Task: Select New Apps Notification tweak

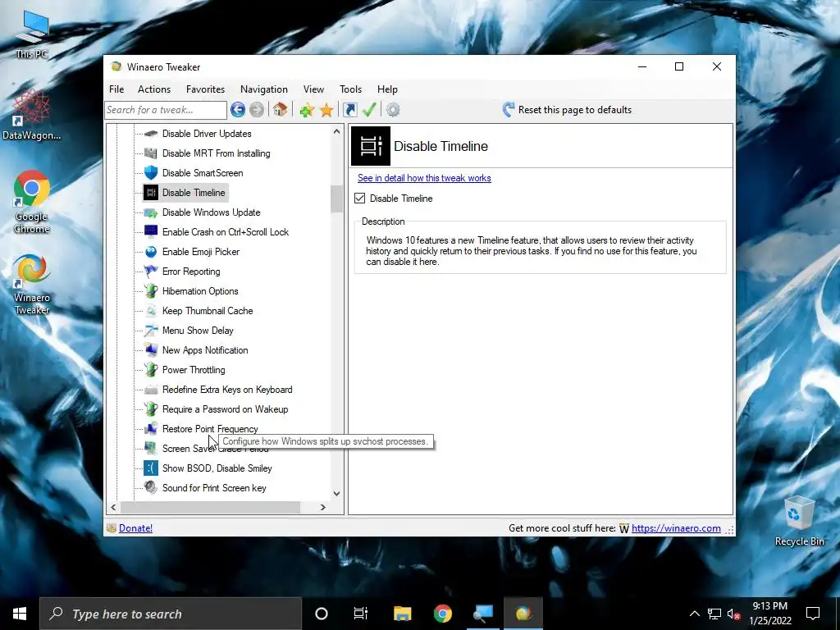Action: click(x=205, y=350)
